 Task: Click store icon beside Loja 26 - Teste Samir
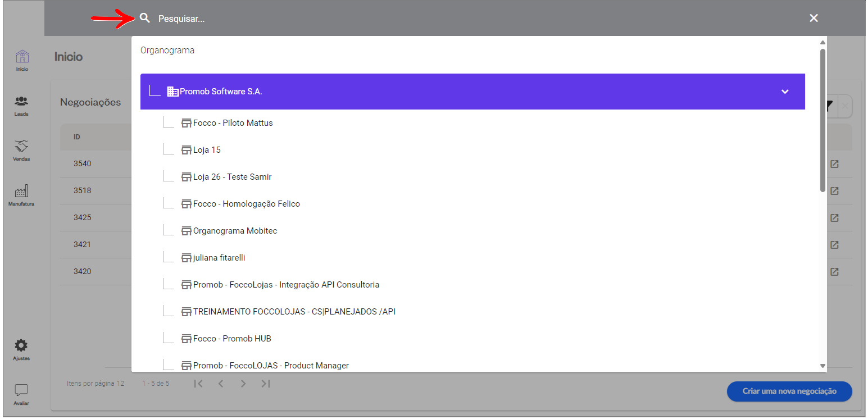point(187,177)
